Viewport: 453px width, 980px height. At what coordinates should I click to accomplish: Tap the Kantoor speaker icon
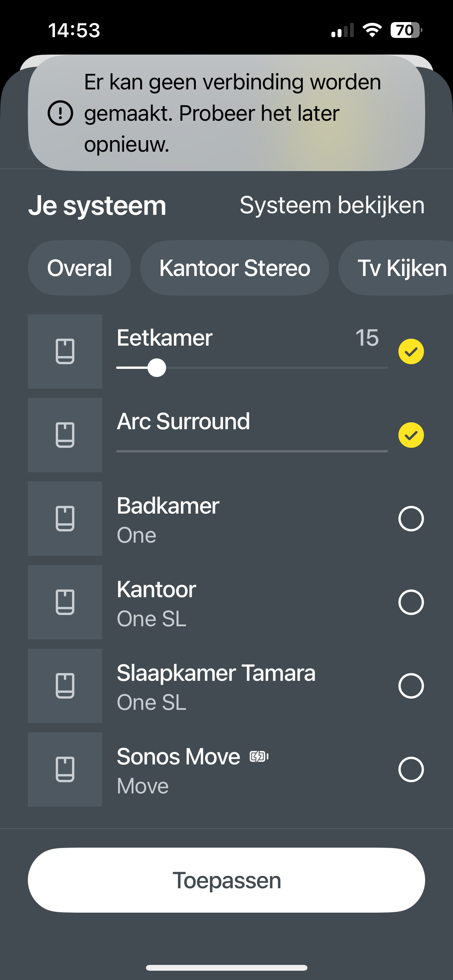point(65,602)
